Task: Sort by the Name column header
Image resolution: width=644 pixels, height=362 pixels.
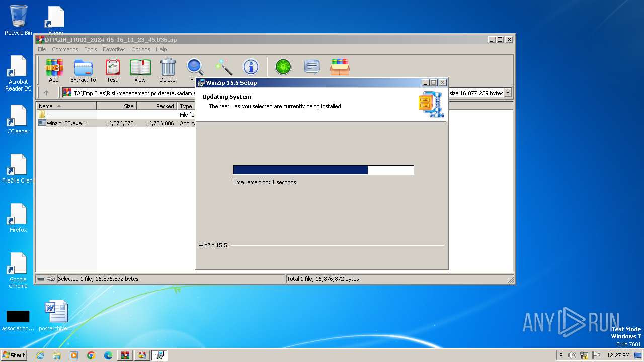Action: [66, 106]
